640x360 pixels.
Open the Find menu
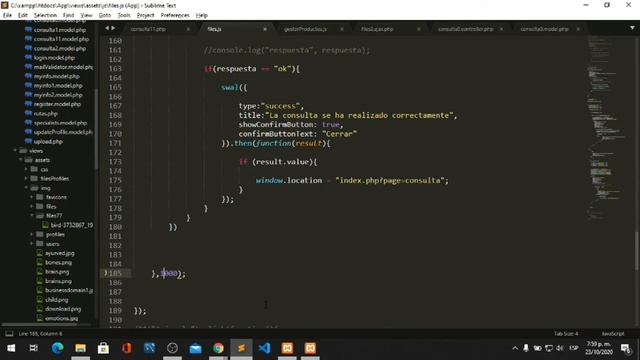pos(68,15)
